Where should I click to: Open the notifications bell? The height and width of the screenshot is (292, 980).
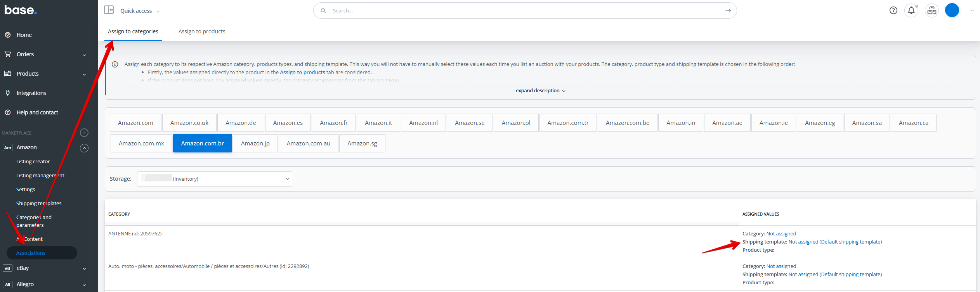click(x=911, y=10)
